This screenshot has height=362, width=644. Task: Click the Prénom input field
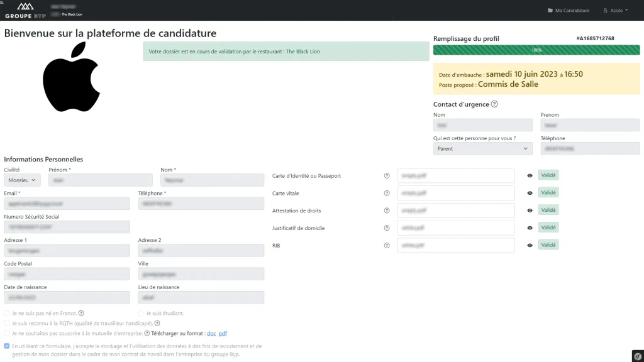[x=101, y=180]
